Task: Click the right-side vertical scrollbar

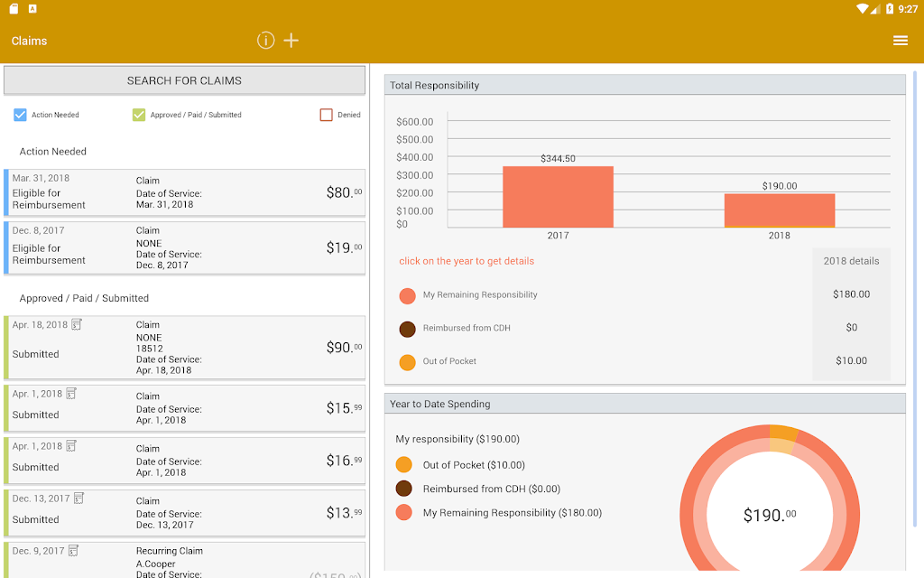Action: [x=915, y=299]
